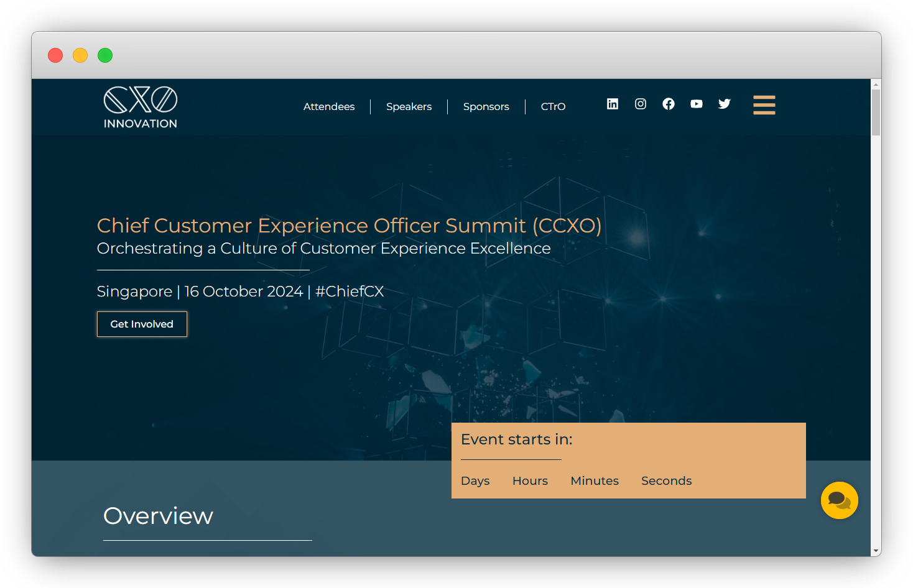Viewport: 913px width, 588px height.
Task: Click the Get Involved button
Action: 142,324
